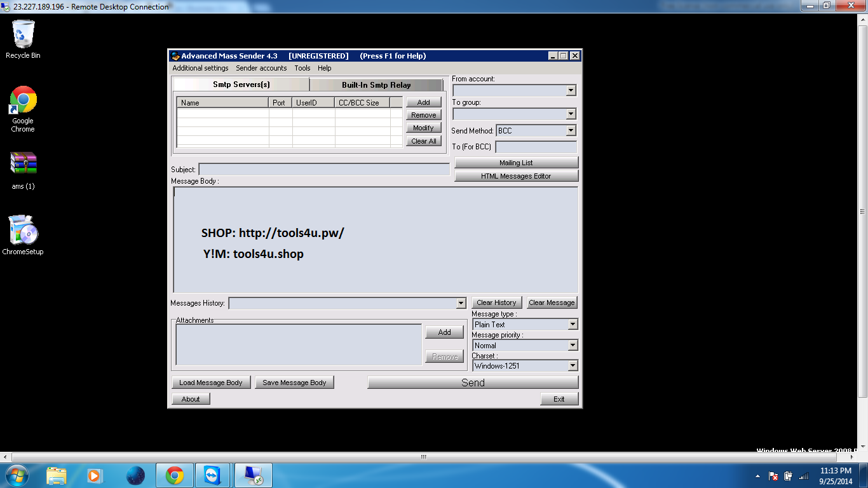Click the large Send button
Viewport: 868px width, 488px height.
[473, 383]
